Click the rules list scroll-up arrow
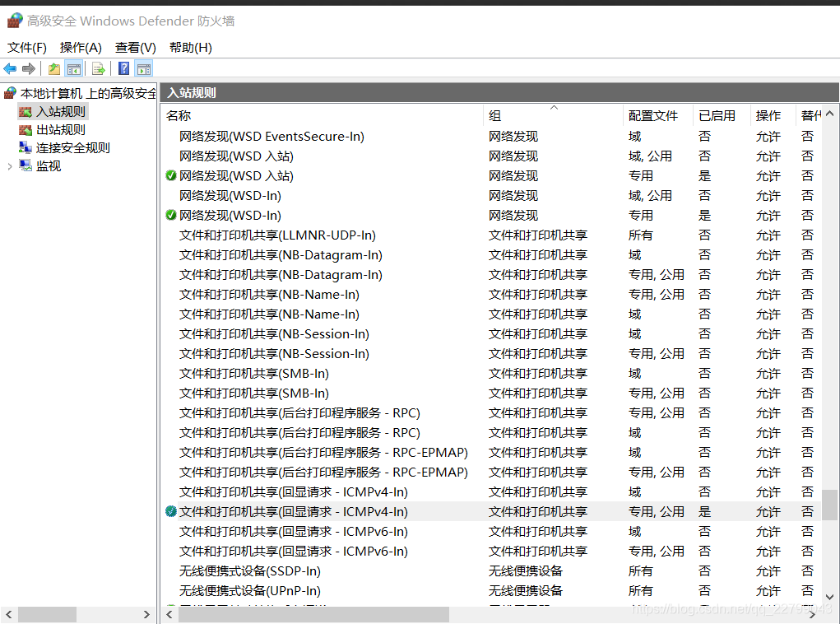Viewport: 840px width, 624px height. [x=830, y=114]
